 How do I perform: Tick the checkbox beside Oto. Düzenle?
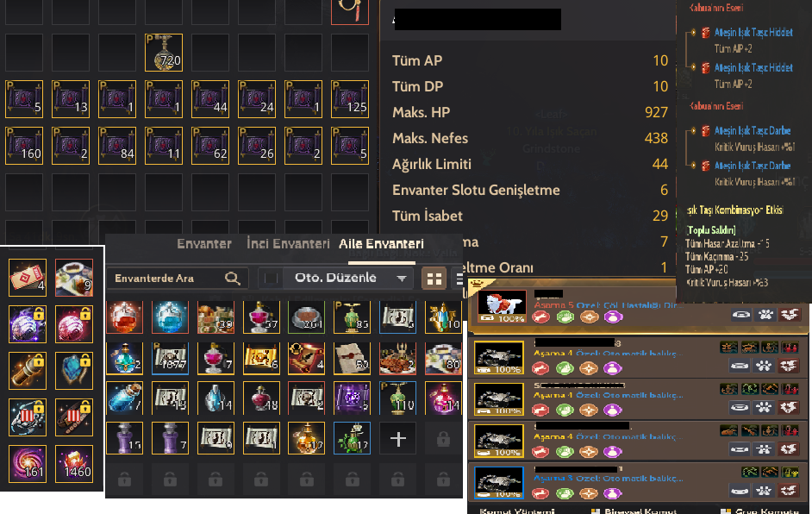coord(271,279)
